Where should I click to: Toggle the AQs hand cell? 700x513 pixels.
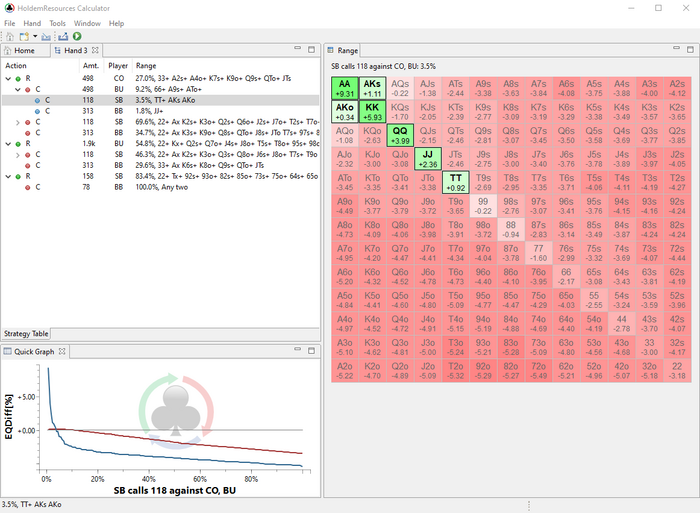point(400,88)
